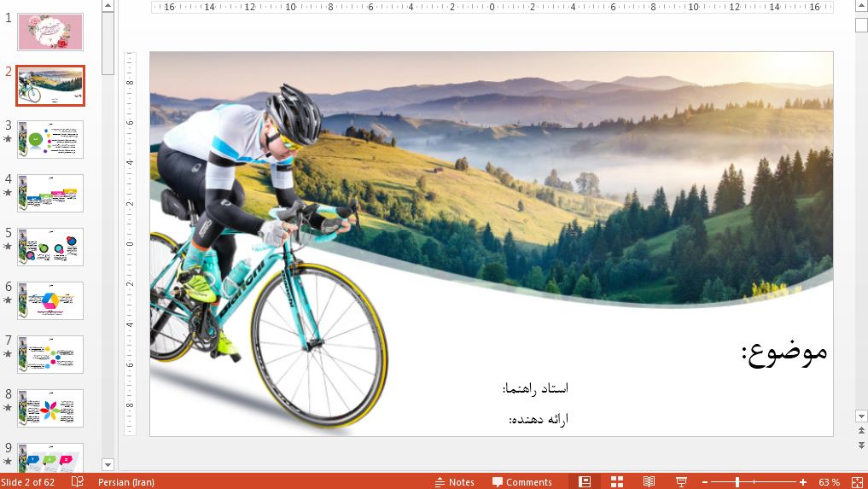Click the zoom out minus icon
Image resolution: width=868 pixels, height=489 pixels.
(704, 482)
